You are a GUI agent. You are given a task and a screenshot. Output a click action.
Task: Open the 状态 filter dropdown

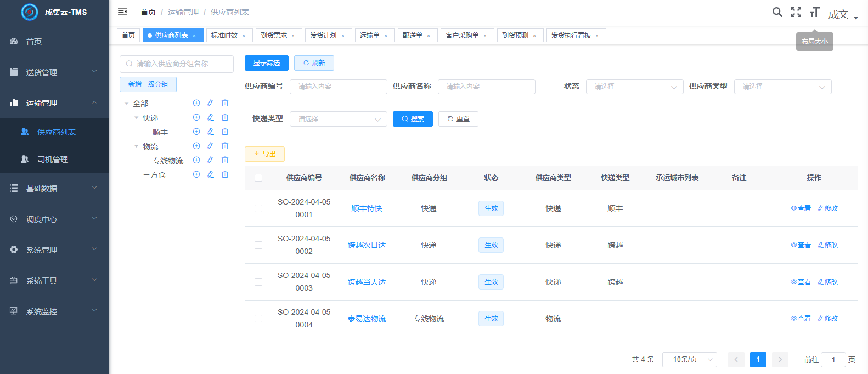pos(634,87)
